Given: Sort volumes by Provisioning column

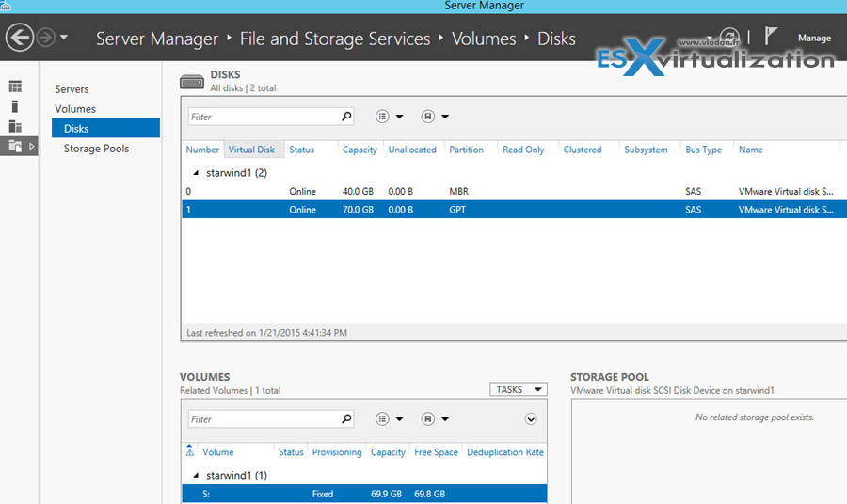Looking at the screenshot, I should pyautogui.click(x=337, y=452).
